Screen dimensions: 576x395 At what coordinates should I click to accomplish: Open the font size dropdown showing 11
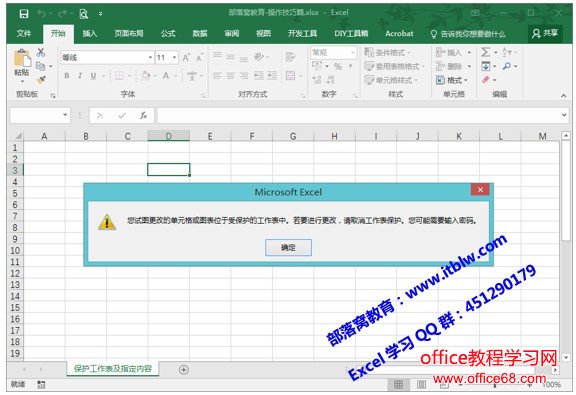coord(175,57)
